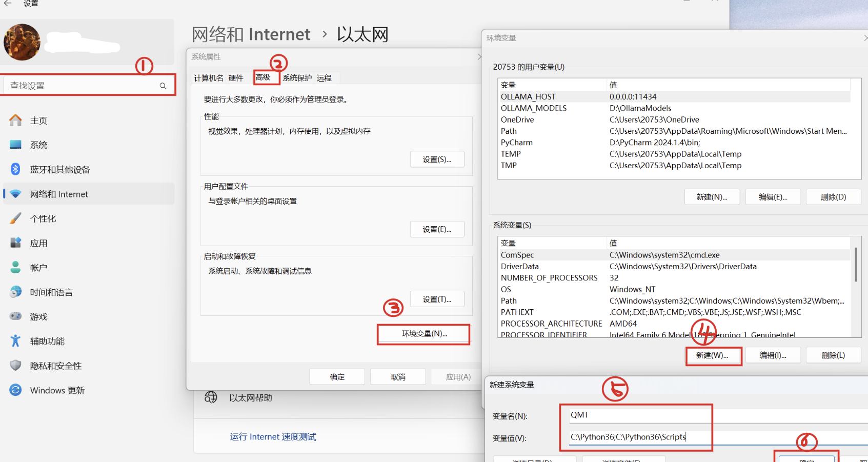Viewport: 868px width, 462px height.
Task: Open 帐户 settings page
Action: tap(38, 267)
